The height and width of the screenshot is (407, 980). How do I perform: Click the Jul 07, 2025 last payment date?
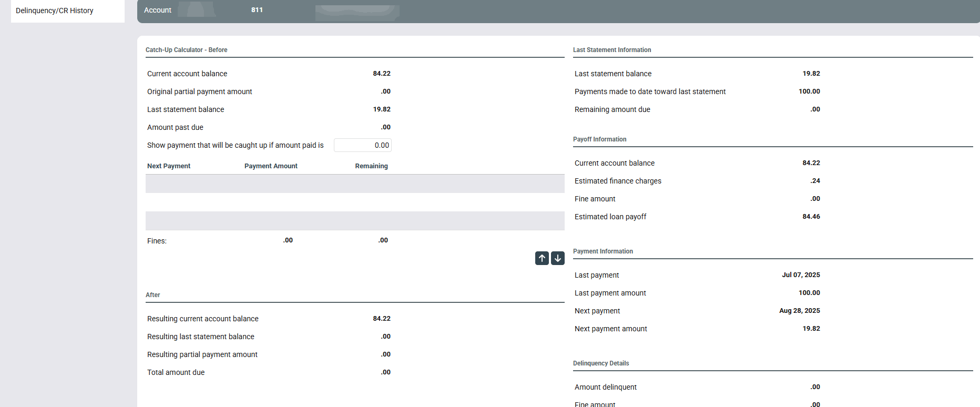click(x=801, y=275)
